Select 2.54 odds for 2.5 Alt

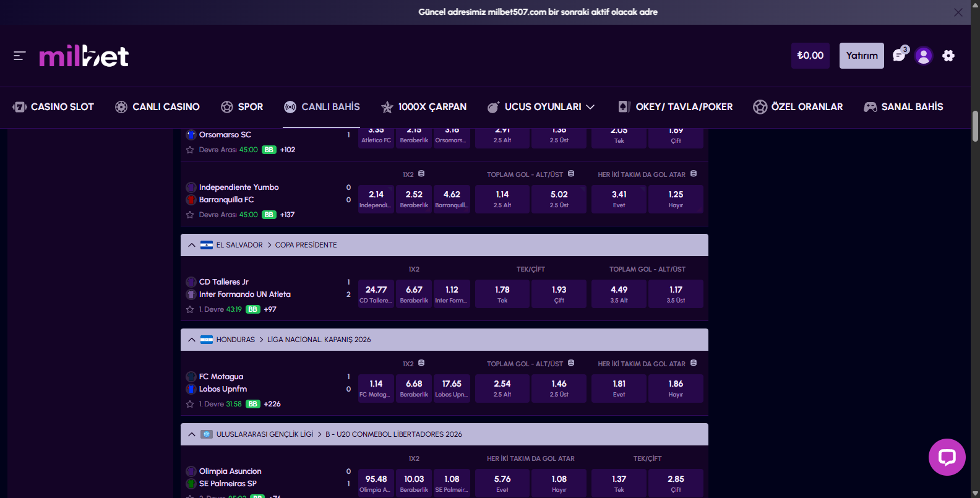click(x=502, y=389)
